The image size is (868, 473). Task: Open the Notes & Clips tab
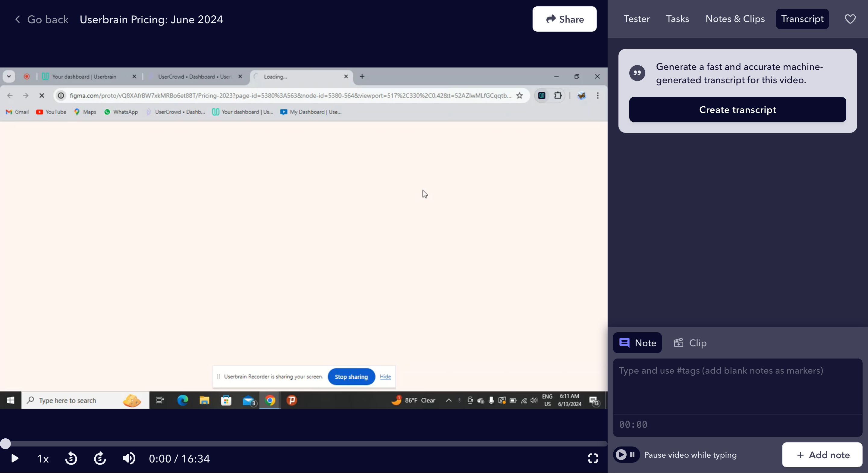[x=735, y=19]
